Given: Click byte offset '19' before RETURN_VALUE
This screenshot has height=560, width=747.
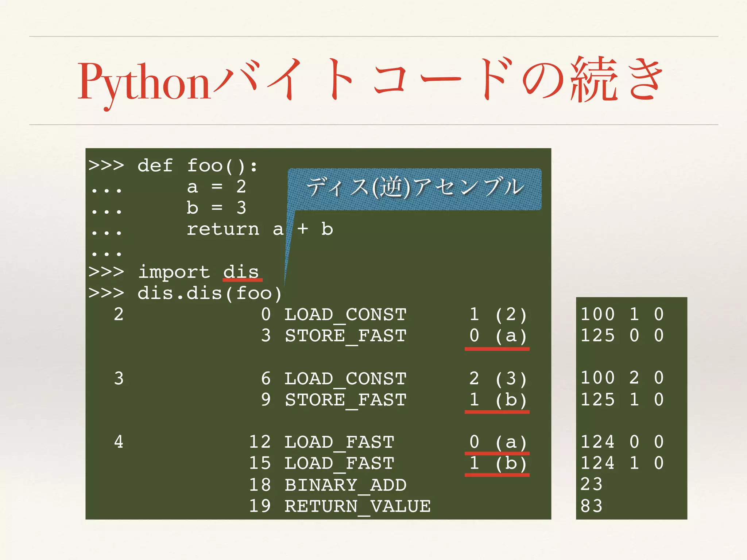Looking at the screenshot, I should click(x=260, y=506).
